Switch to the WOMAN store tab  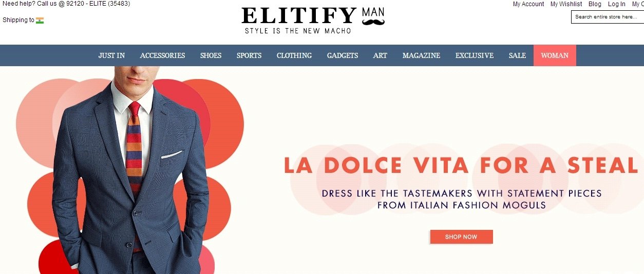(x=555, y=55)
